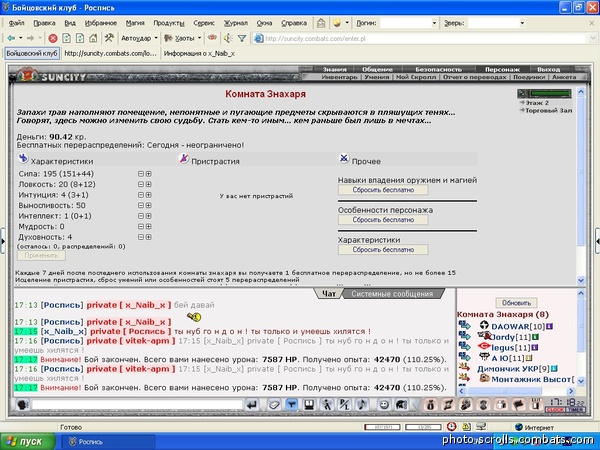Increase Сила with the plus button
Screen dimensions: 600x450
(148, 174)
